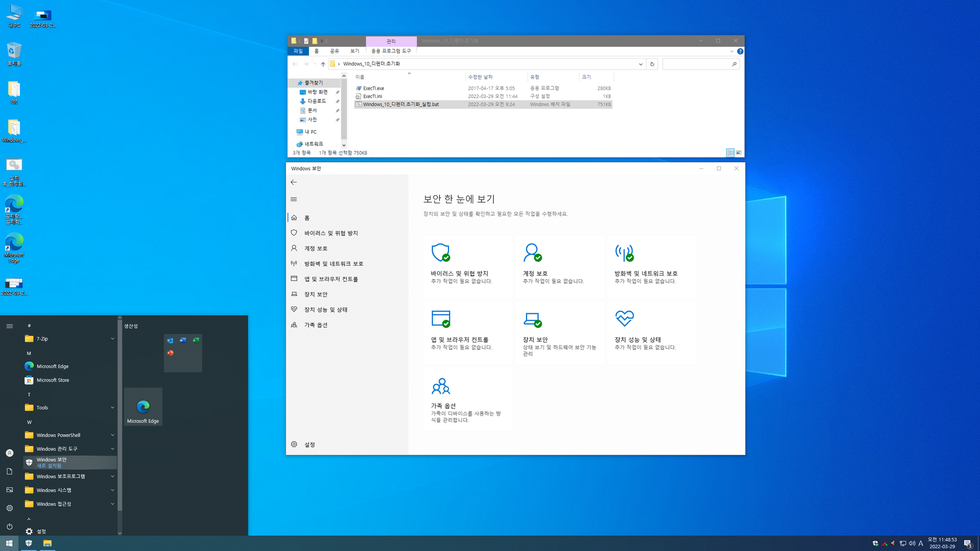Open the Office apps tile group folder
The width and height of the screenshot is (980, 551).
pos(183,353)
